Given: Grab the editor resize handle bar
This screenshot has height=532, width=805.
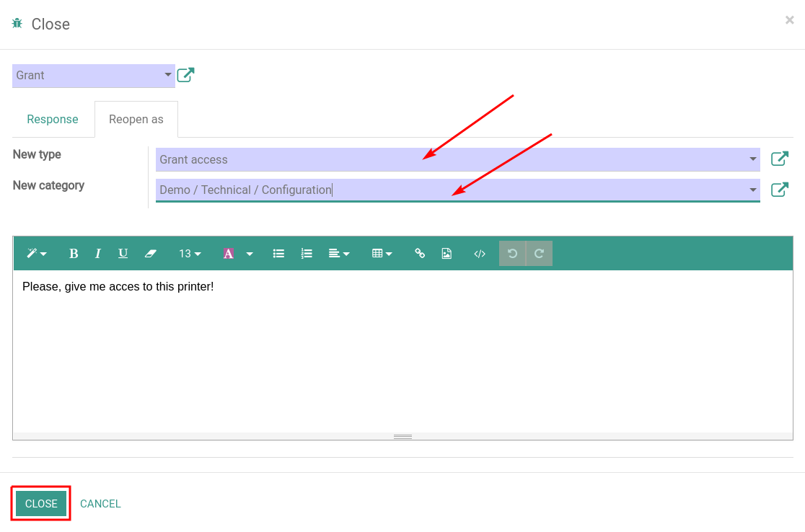Looking at the screenshot, I should tap(402, 437).
